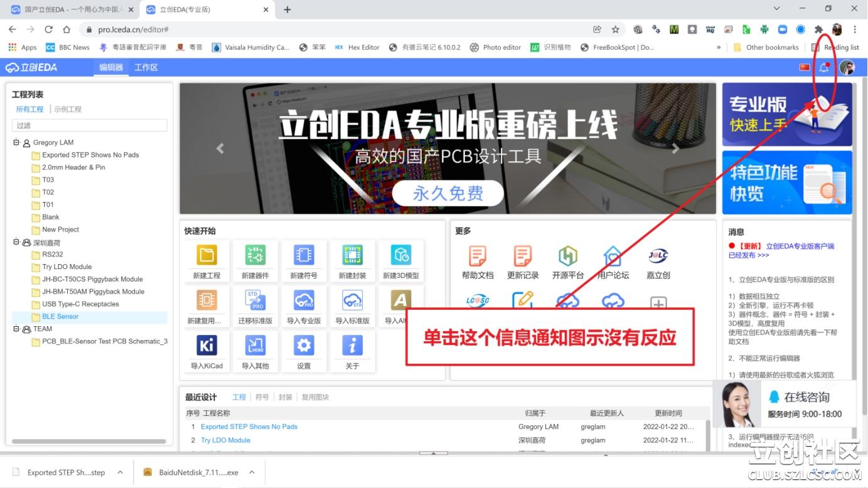Collapse the Gregory LAM tree node
The image size is (868, 488).
tap(16, 142)
